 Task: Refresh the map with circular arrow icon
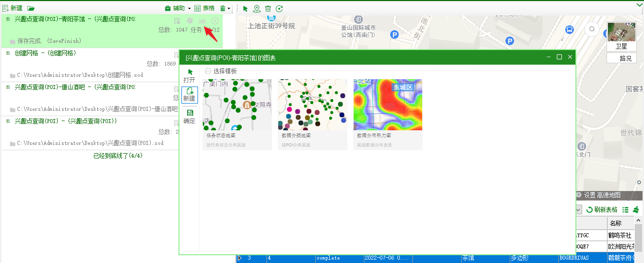click(x=279, y=9)
